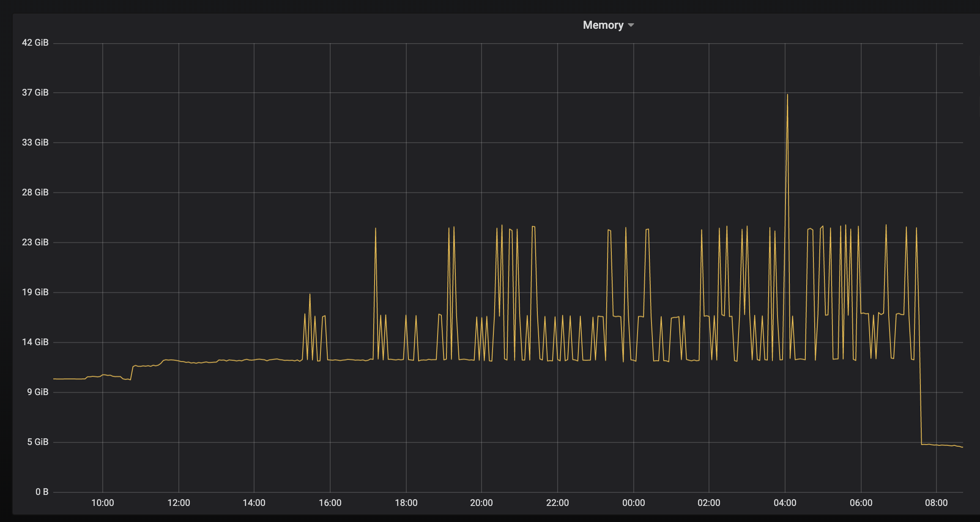Click the 28 GiB y-axis label
The image size is (980, 522).
(36, 192)
